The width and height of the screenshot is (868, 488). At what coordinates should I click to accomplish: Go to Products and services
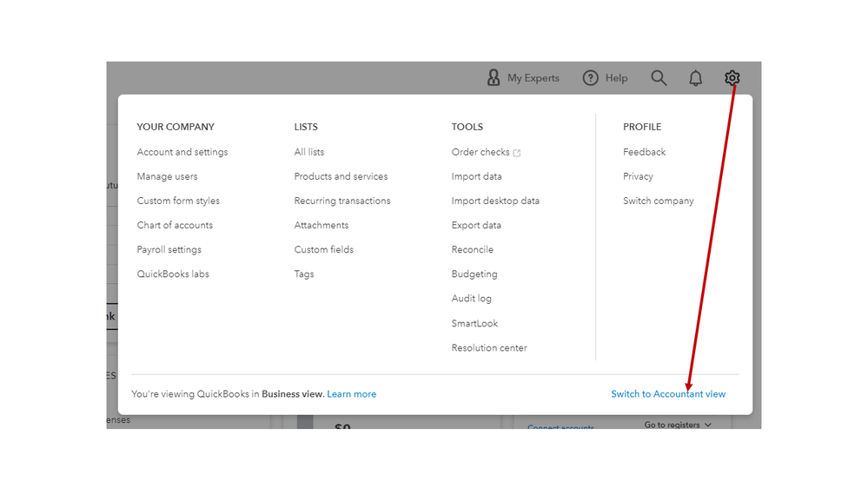tap(341, 176)
